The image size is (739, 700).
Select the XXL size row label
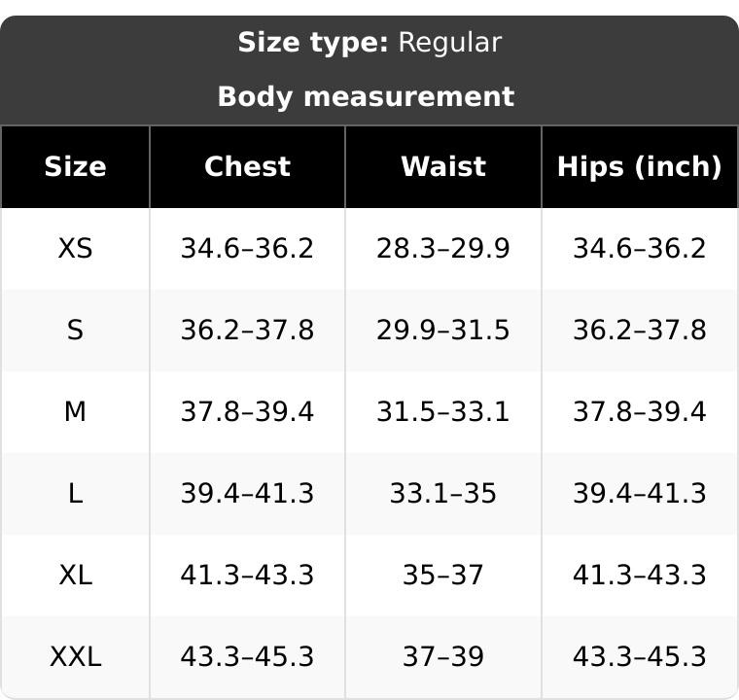point(76,656)
